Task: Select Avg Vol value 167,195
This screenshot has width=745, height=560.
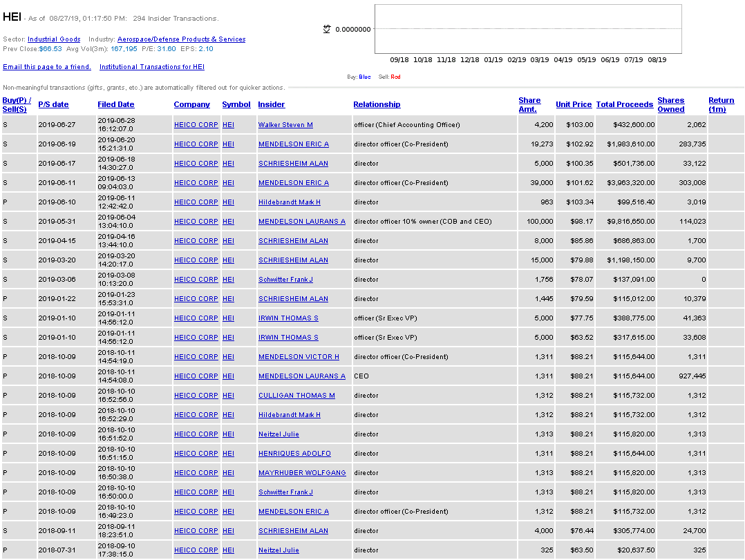Action: (124, 49)
